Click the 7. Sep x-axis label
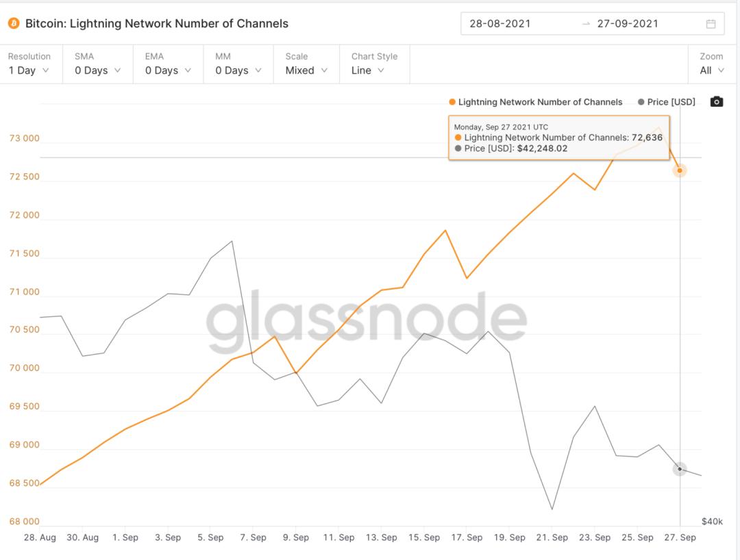 pyautogui.click(x=254, y=537)
